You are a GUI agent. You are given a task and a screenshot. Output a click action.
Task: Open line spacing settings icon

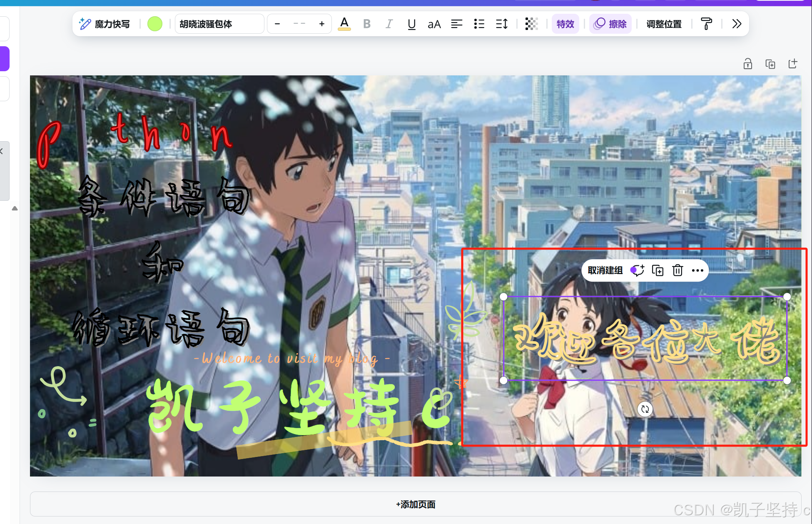coord(502,24)
